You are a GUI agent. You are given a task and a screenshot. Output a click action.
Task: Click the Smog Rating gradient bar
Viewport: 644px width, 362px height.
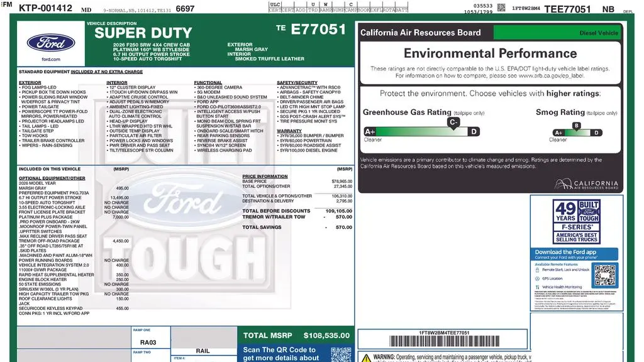point(577,133)
